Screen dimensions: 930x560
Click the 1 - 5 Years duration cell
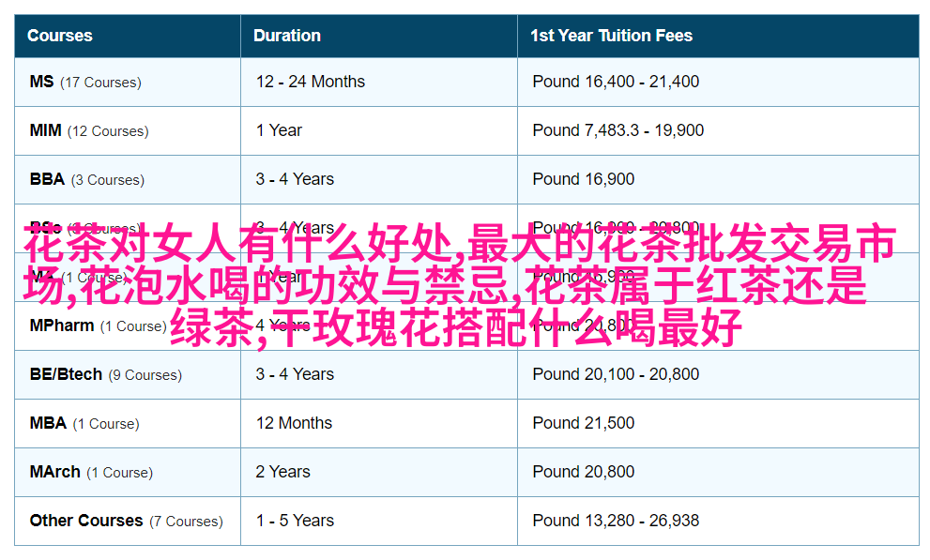coord(295,521)
